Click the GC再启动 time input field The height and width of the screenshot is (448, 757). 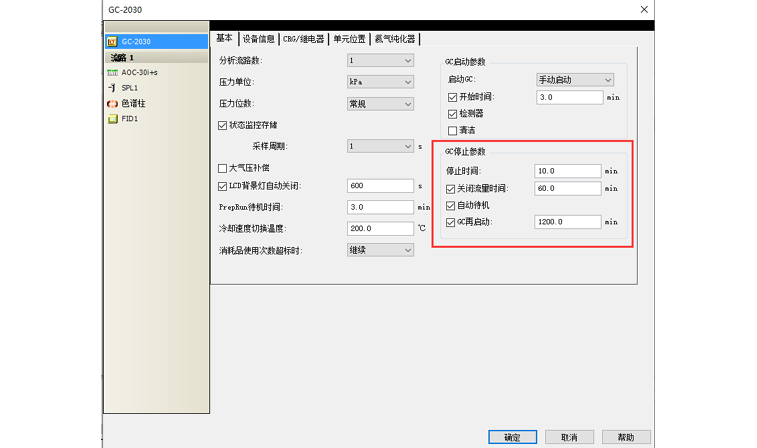[x=568, y=222]
